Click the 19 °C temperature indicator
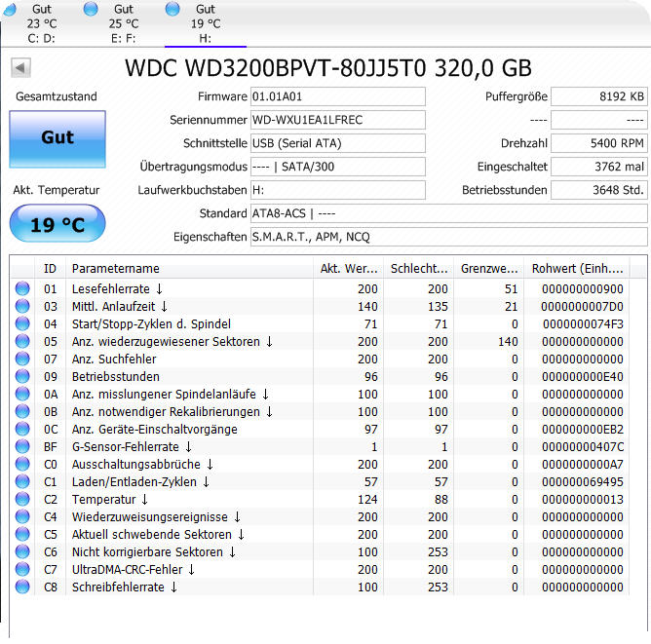651x644 pixels. 57,225
